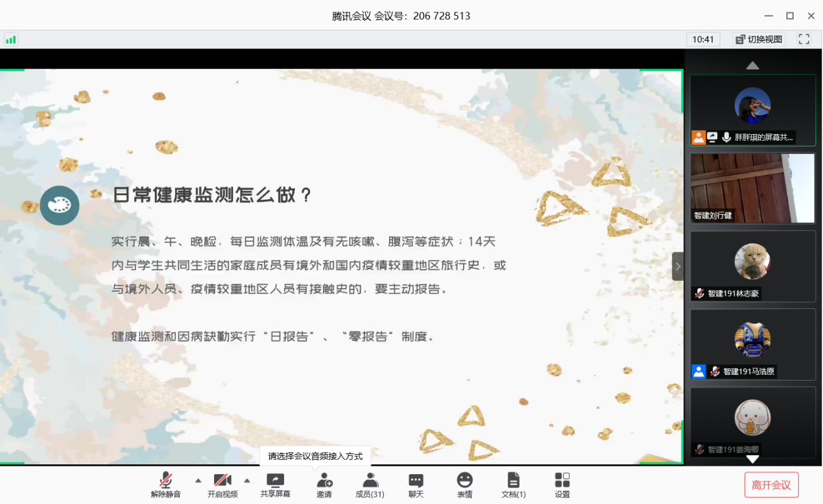
Task: Select 智建刘行健 video thumbnail
Action: (752, 188)
